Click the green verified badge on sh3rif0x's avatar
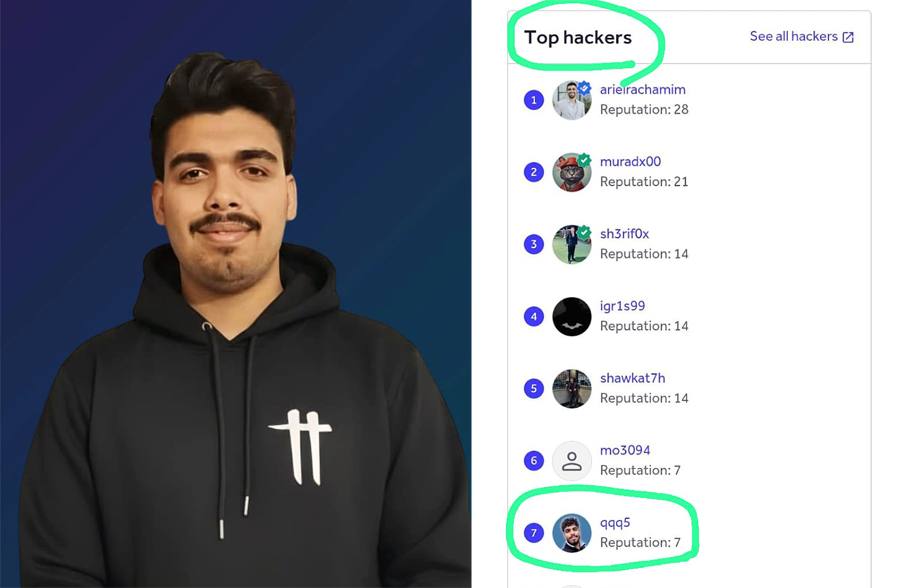Viewport: 923px width, 588px height. pyautogui.click(x=584, y=232)
